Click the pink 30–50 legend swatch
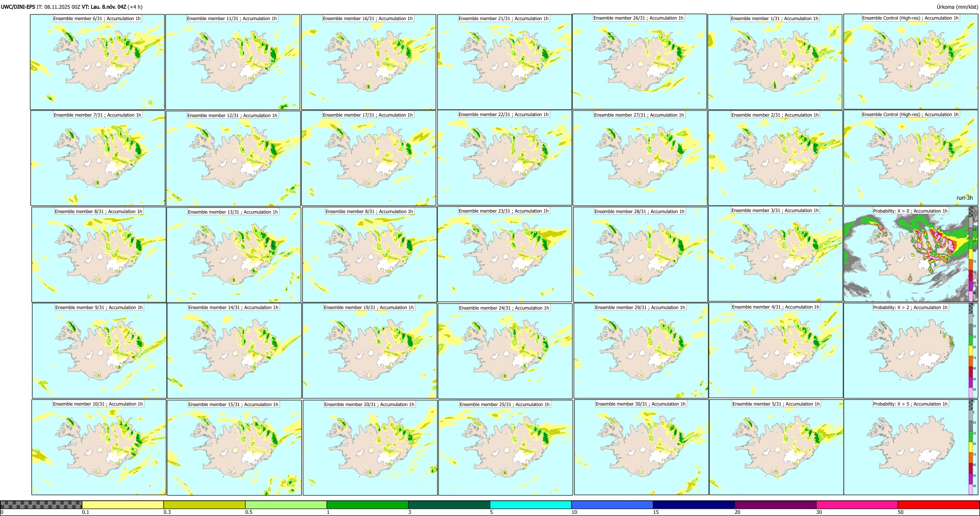Image resolution: width=980 pixels, height=516 pixels. point(857,505)
